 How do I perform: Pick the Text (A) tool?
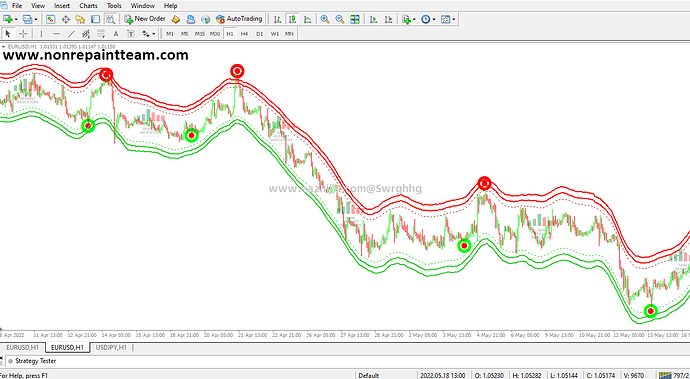tap(116, 33)
